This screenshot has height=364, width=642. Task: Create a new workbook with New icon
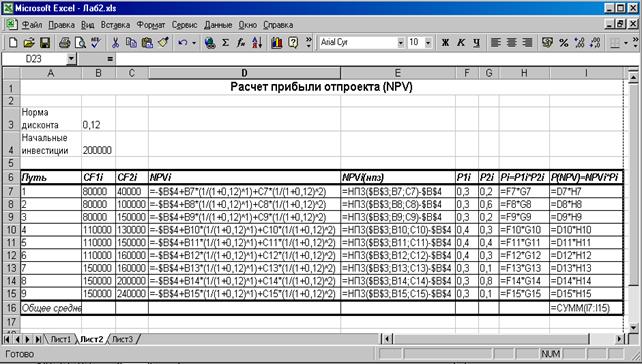tap(13, 43)
